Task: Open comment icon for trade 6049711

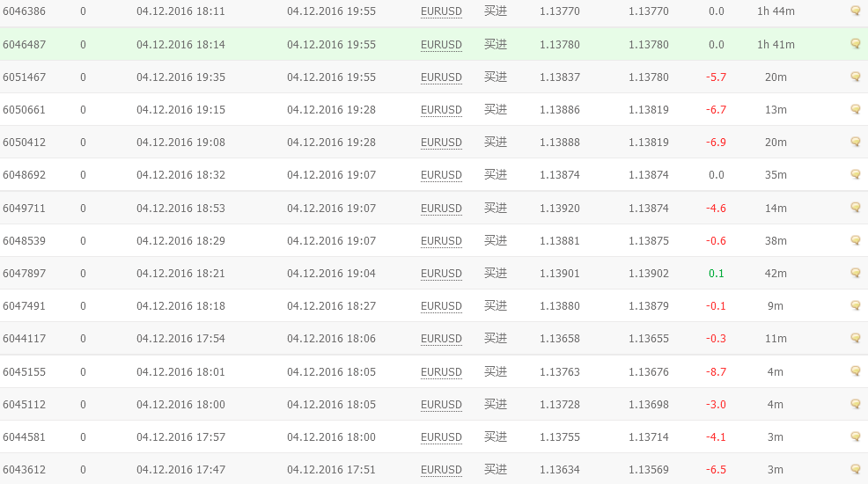Action: pyautogui.click(x=856, y=208)
